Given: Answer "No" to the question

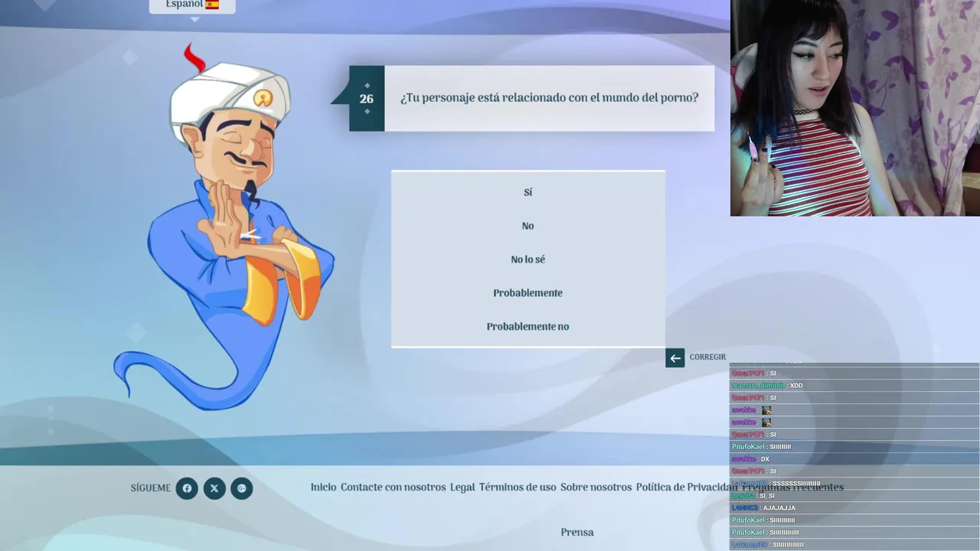Looking at the screenshot, I should tap(528, 226).
